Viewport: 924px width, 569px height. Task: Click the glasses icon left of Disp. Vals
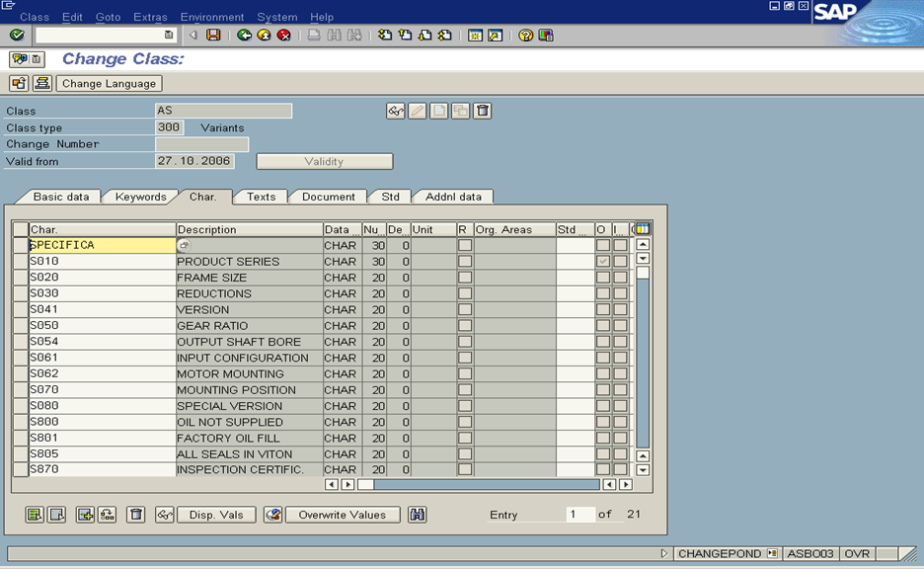point(165,515)
